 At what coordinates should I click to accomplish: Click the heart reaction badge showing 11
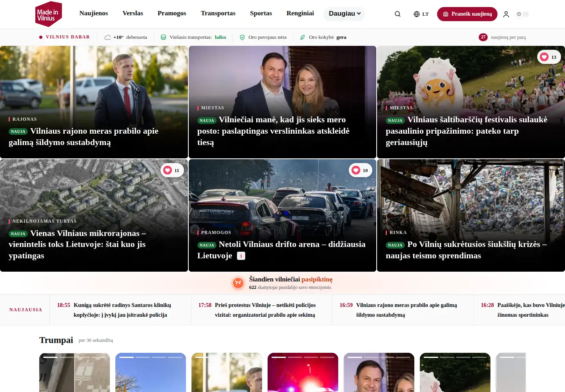tap(172, 171)
